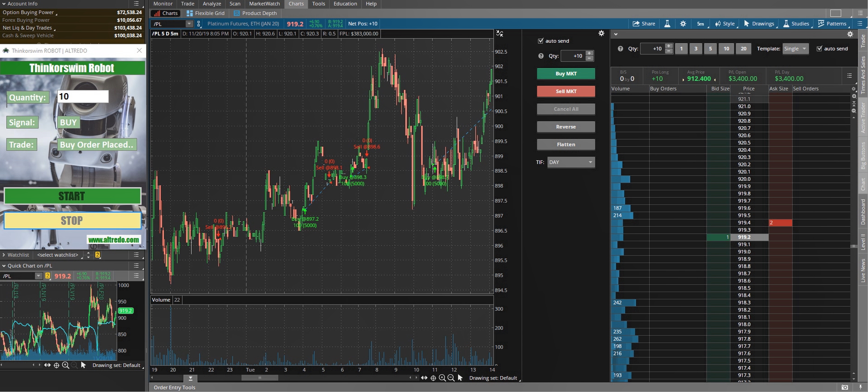Screen dimensions: 868x392
Task: Open chart settings gear in blue toolbar
Action: (683, 24)
